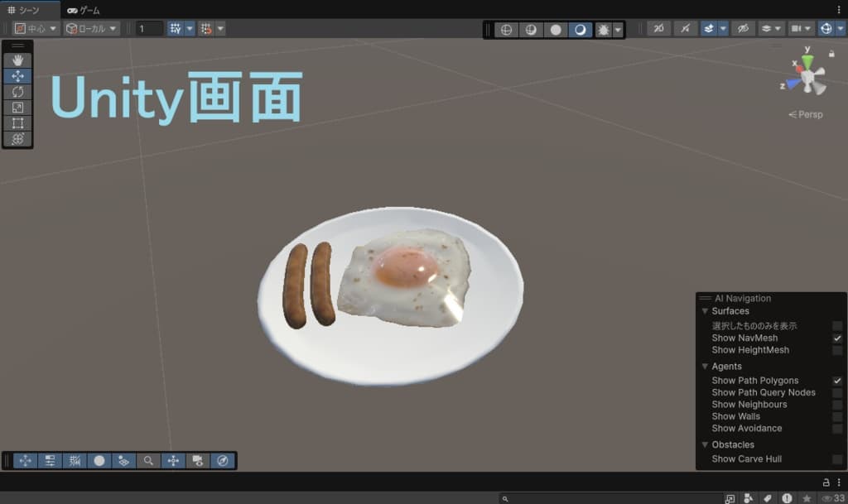The height and width of the screenshot is (504, 848).
Task: Select the Scale tool
Action: [x=17, y=108]
